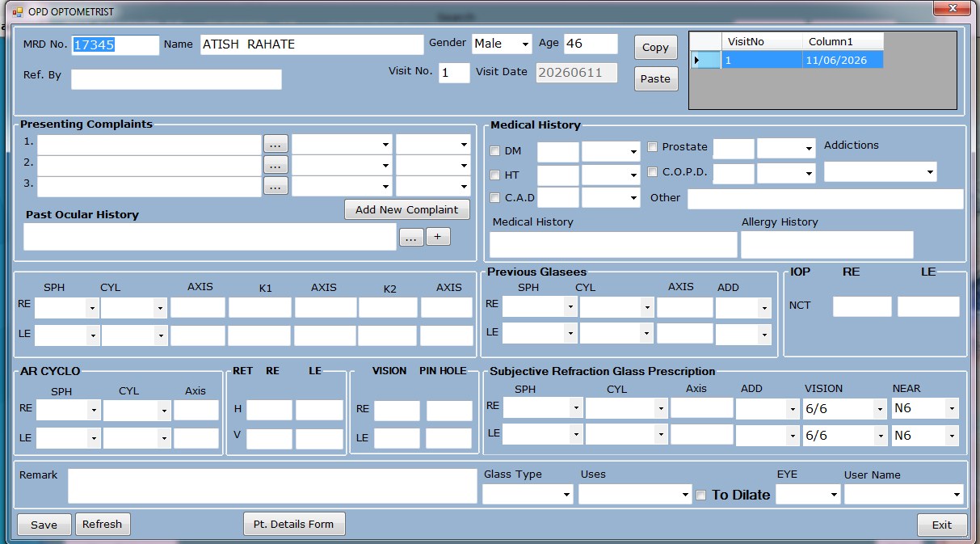
Task: Enable the Prostate checkbox
Action: 653,147
